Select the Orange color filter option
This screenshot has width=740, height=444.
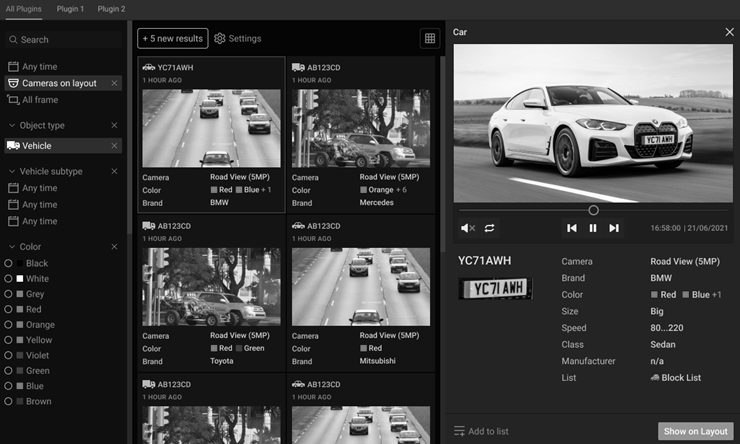pyautogui.click(x=9, y=325)
